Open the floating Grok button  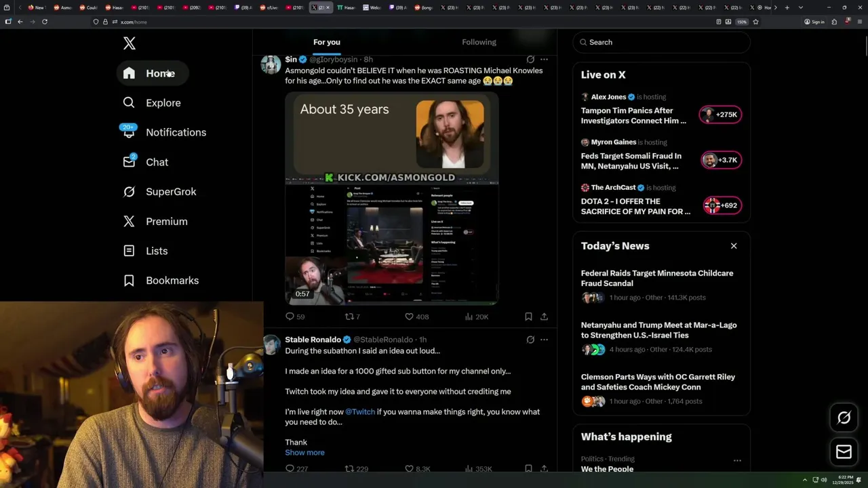(844, 418)
